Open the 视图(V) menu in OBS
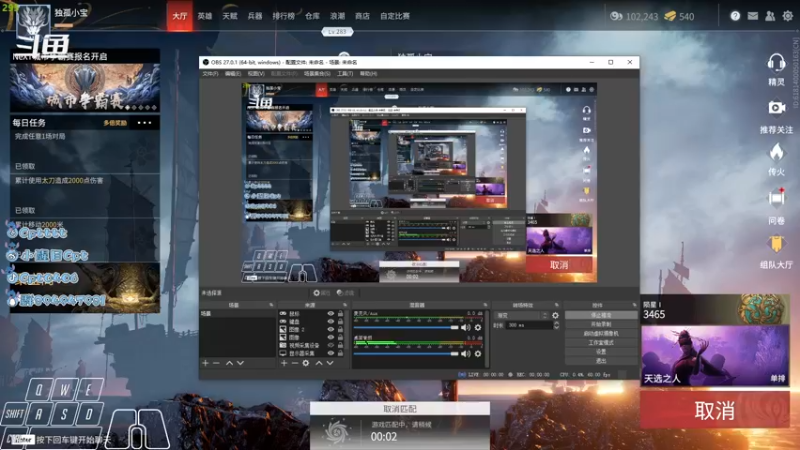Viewport: 800px width, 450px height. click(256, 74)
